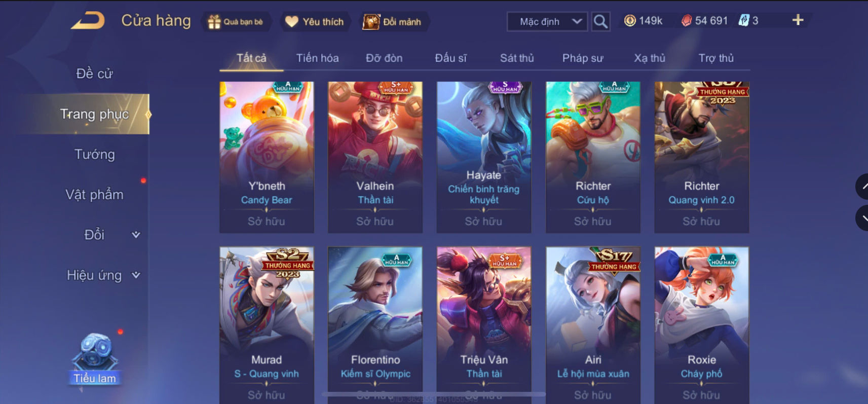Open the Mặc định sort dropdown
Viewport: 868px width, 404px height.
click(547, 21)
